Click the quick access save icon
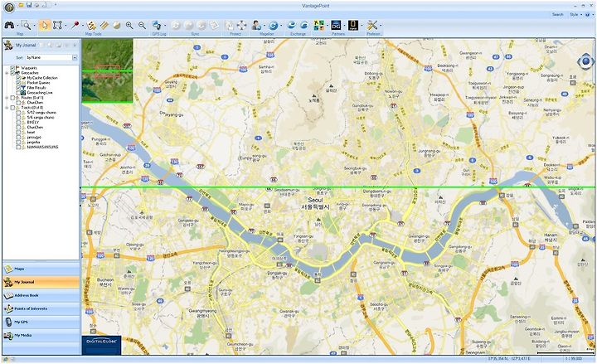The width and height of the screenshot is (597, 364). [29, 5]
